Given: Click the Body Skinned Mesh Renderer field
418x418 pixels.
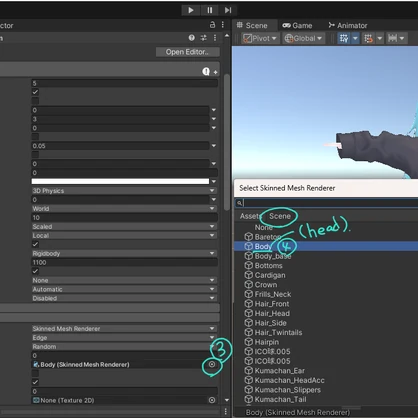Looking at the screenshot, I should click(x=119, y=364).
